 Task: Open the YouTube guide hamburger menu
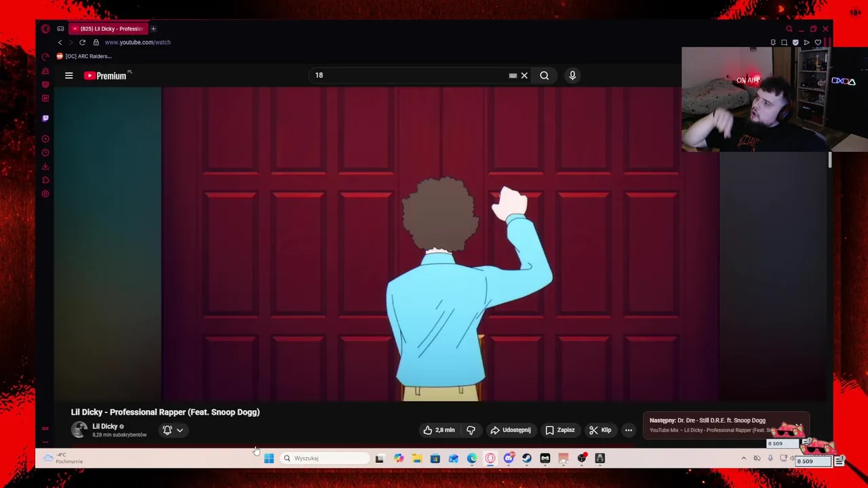(68, 76)
